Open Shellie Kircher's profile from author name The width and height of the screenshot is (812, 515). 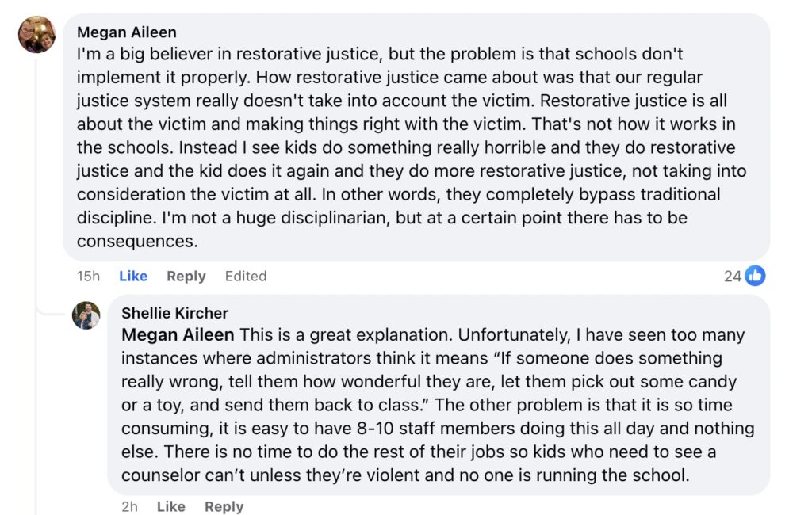tap(174, 313)
